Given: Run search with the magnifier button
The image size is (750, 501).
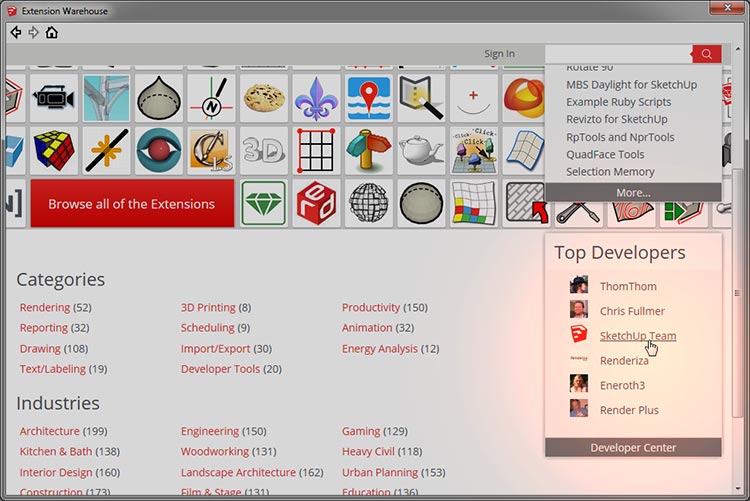Looking at the screenshot, I should point(706,54).
